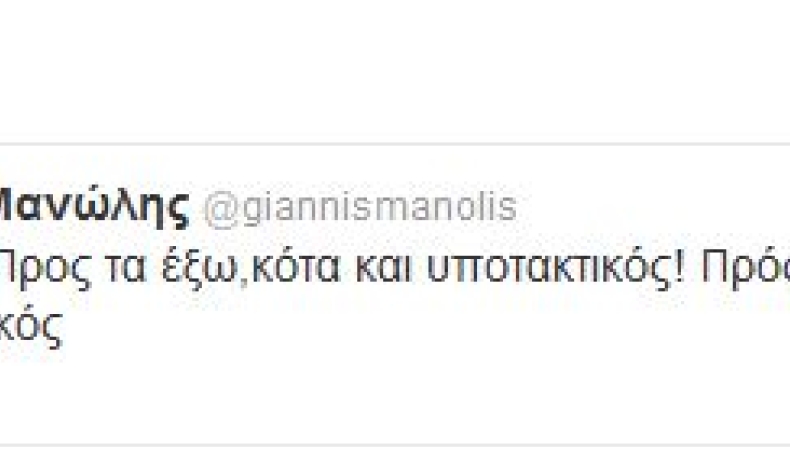The height and width of the screenshot is (450, 790).
Task: Open the @giannismanolis handle link
Action: (360, 209)
